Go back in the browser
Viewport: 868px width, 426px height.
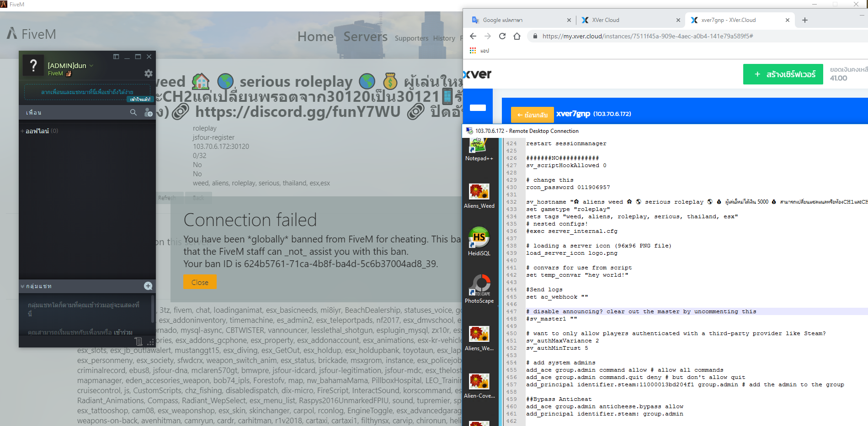click(x=473, y=36)
